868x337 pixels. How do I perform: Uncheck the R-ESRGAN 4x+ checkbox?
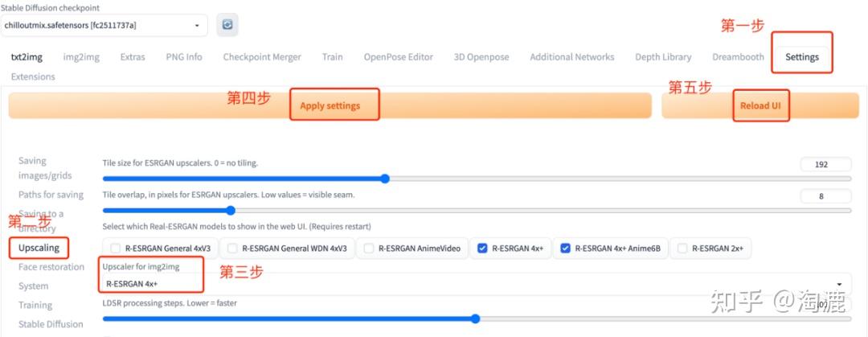[482, 249]
